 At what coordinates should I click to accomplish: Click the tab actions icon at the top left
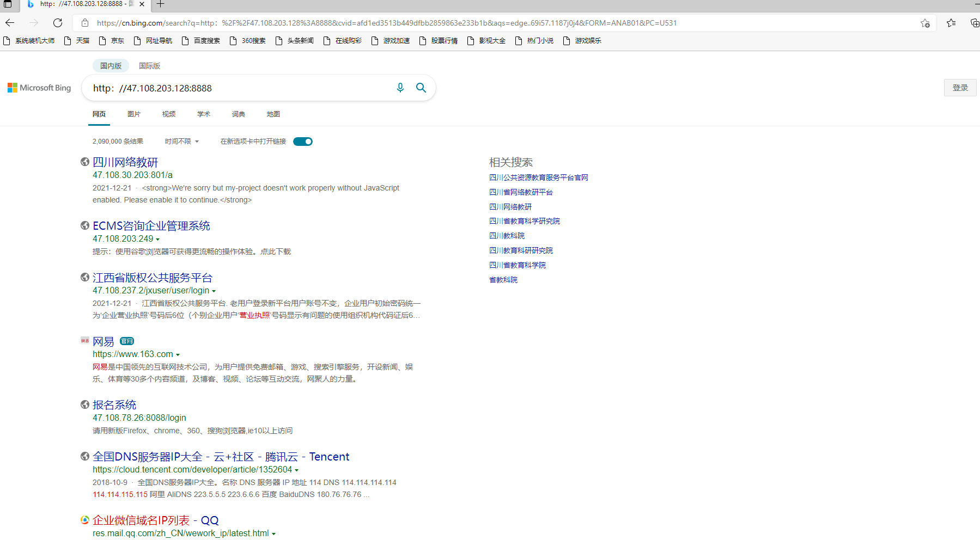click(x=8, y=4)
